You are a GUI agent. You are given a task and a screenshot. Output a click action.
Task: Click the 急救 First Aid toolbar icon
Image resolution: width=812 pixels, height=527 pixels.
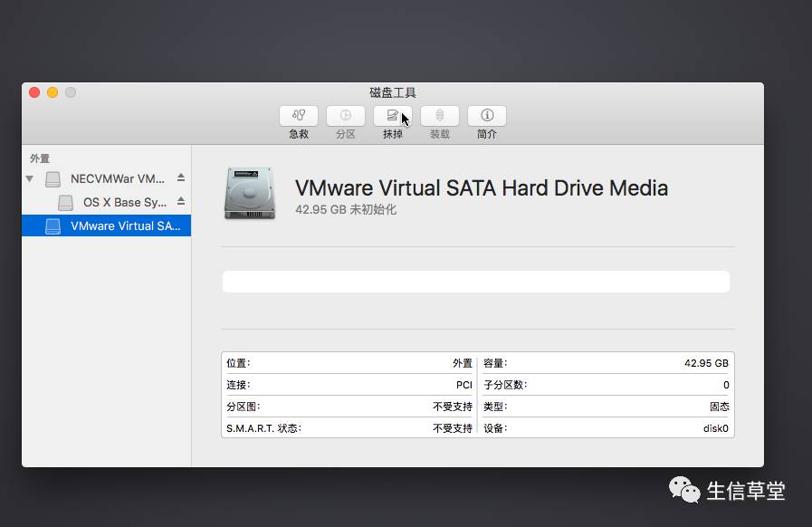[x=299, y=116]
